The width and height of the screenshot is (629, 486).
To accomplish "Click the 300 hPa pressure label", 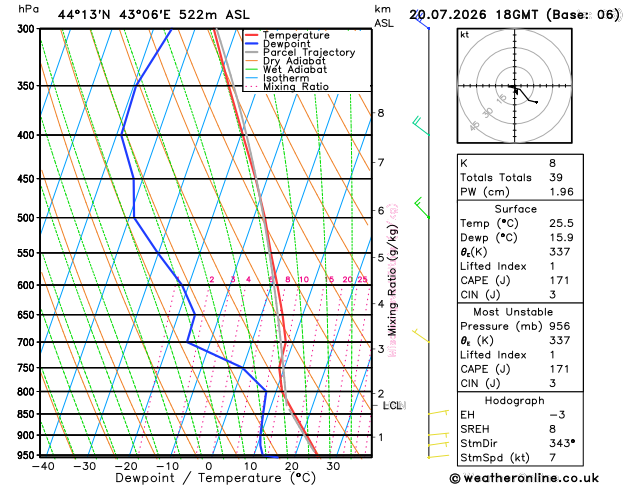I will 28,29.
